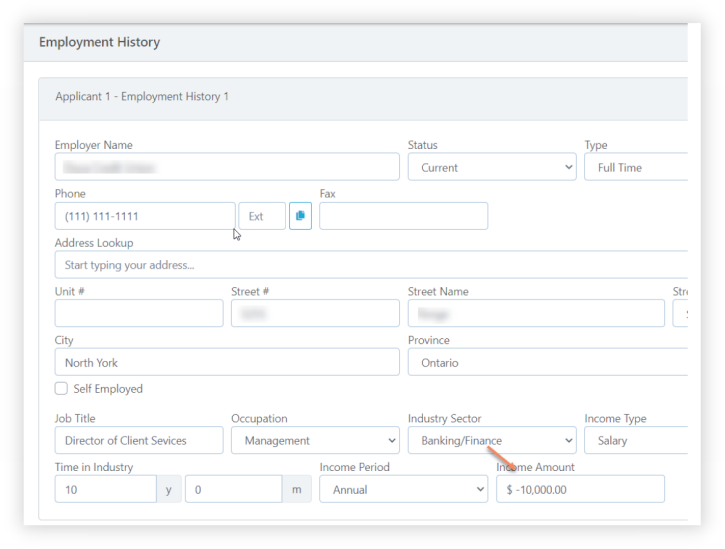Open the Industry Sector dropdown

(x=491, y=441)
